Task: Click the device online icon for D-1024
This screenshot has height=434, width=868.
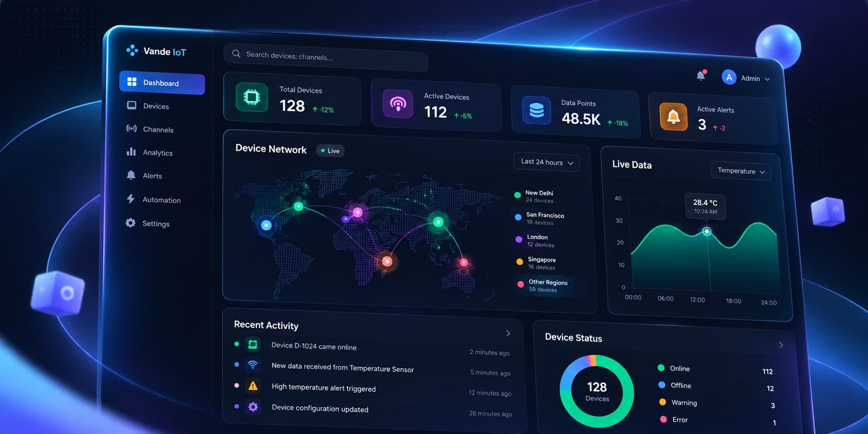Action: point(253,344)
